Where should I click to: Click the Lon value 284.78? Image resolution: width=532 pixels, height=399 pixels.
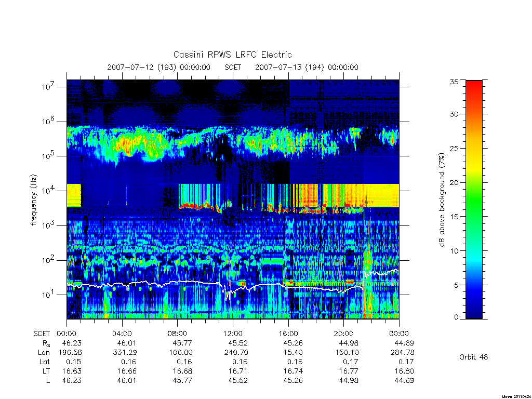403,353
